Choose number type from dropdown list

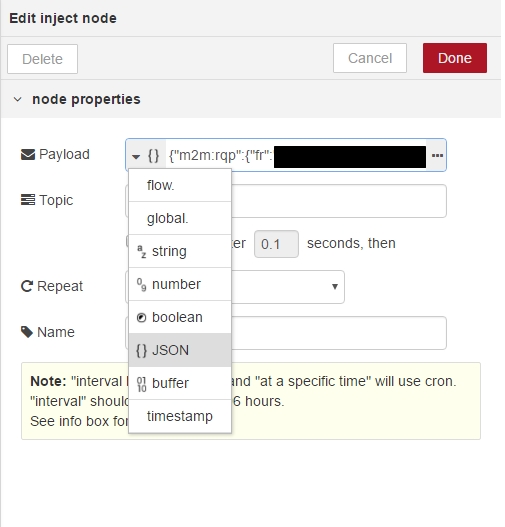pos(180,284)
